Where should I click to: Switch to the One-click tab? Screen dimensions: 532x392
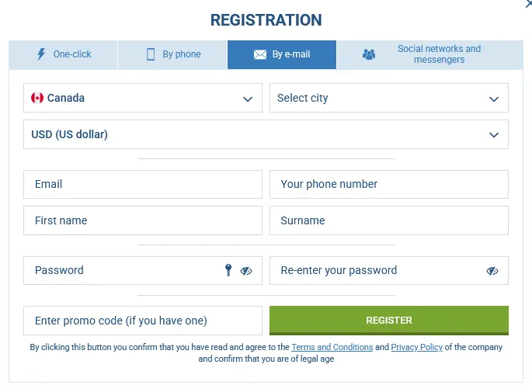pos(64,54)
